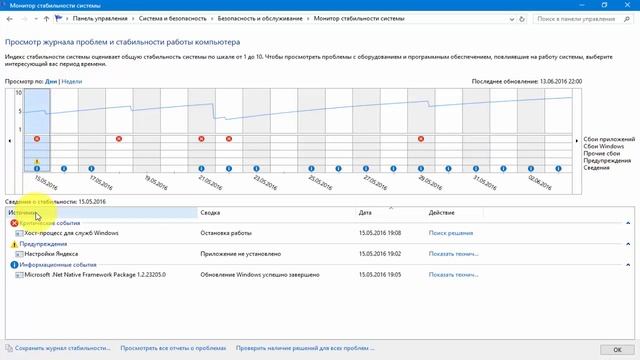Click the red error icon on 29.05.2016
This screenshot has width=640, height=360.
[x=421, y=139]
